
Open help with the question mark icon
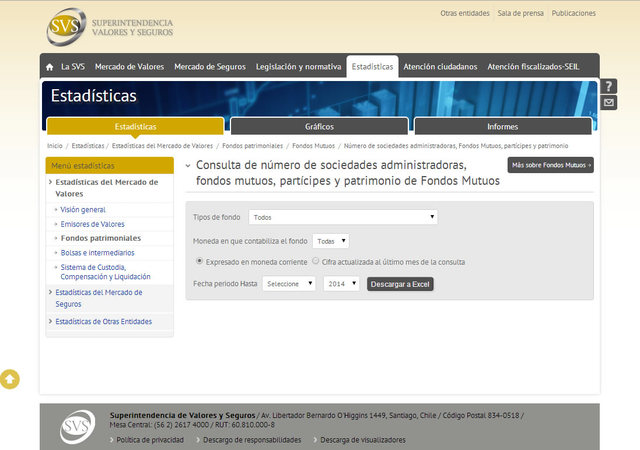608,86
